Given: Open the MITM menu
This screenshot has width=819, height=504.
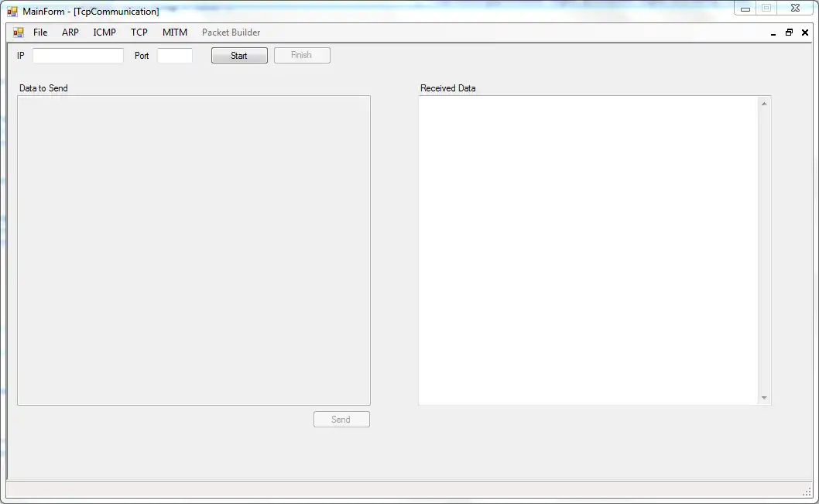Looking at the screenshot, I should click(x=174, y=33).
